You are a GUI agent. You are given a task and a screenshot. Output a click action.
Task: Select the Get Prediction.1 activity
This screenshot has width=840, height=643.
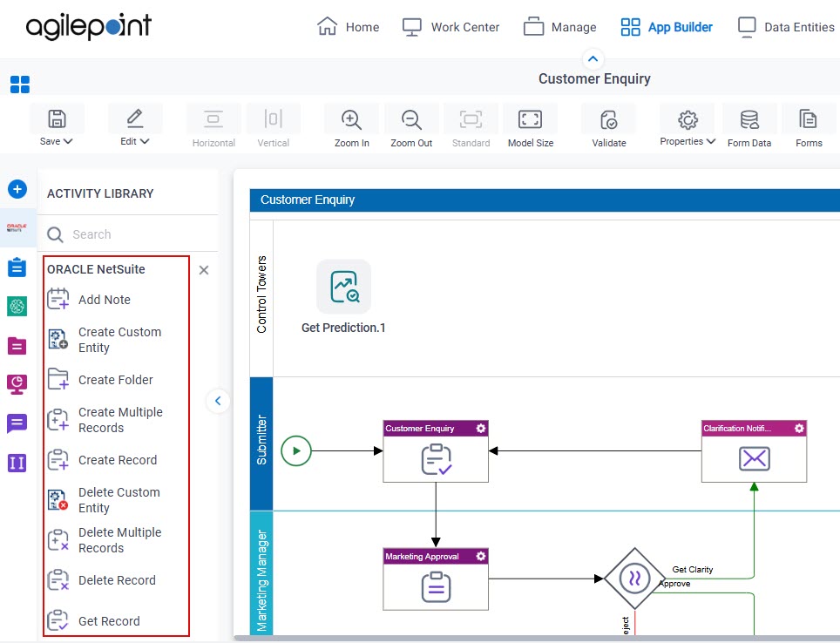pyautogui.click(x=343, y=297)
